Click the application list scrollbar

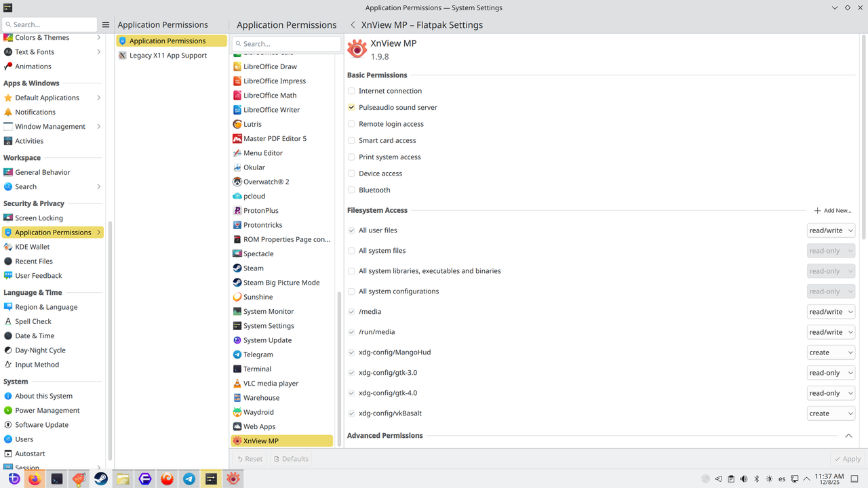(x=340, y=369)
